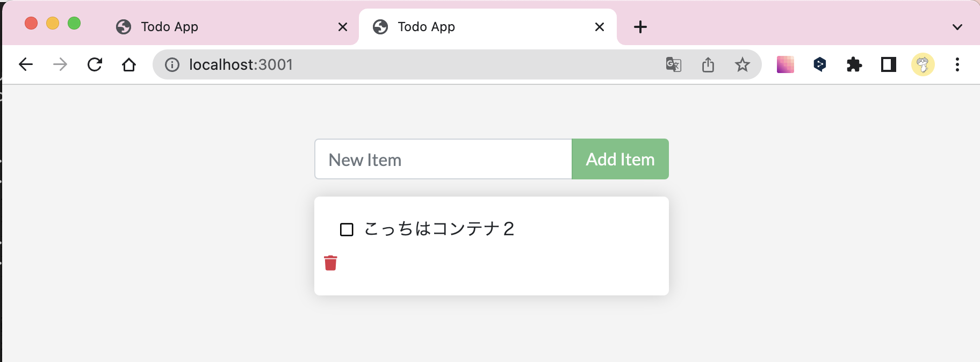This screenshot has height=362, width=980.
Task: Click the pink gradient extension icon
Action: click(x=785, y=65)
